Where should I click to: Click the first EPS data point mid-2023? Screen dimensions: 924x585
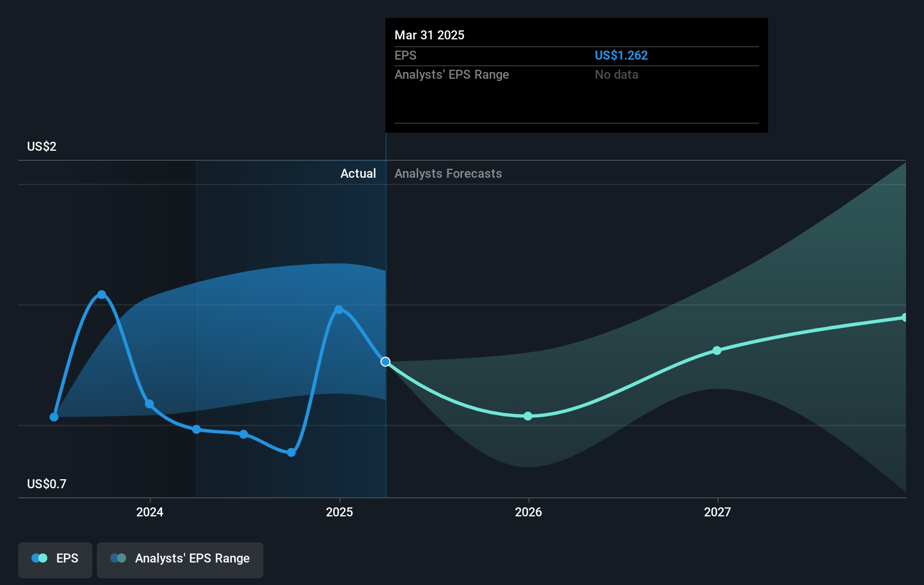[x=54, y=417]
